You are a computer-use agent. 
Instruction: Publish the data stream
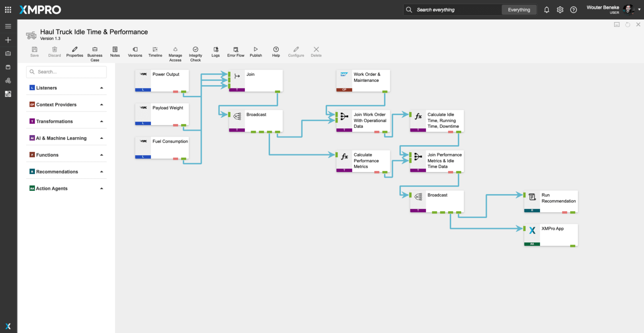[256, 49]
